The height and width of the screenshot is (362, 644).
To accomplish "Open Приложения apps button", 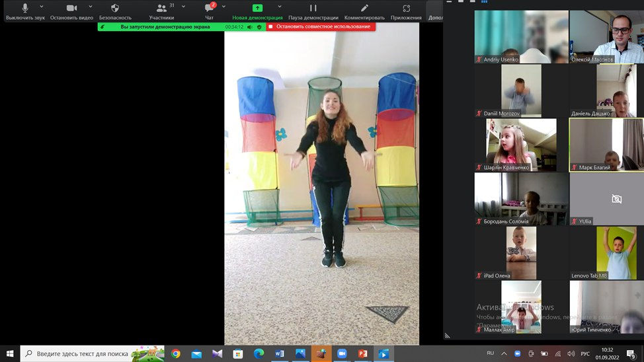I will click(406, 11).
